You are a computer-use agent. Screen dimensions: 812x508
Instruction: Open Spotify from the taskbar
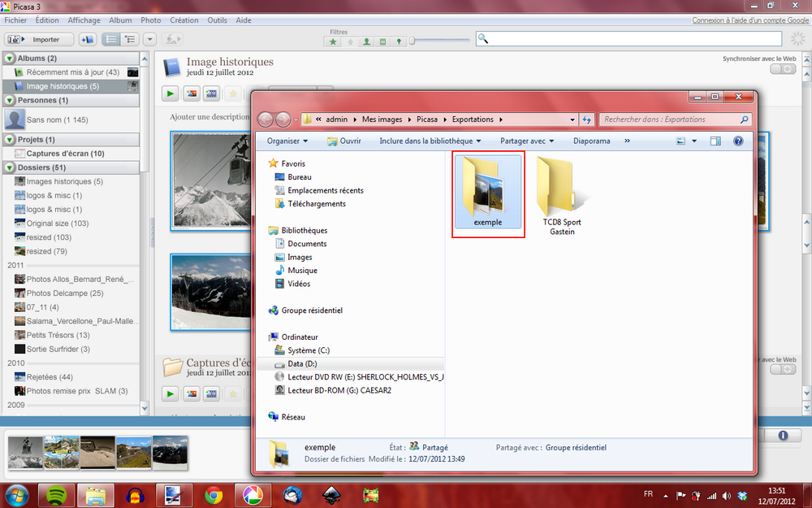click(56, 496)
